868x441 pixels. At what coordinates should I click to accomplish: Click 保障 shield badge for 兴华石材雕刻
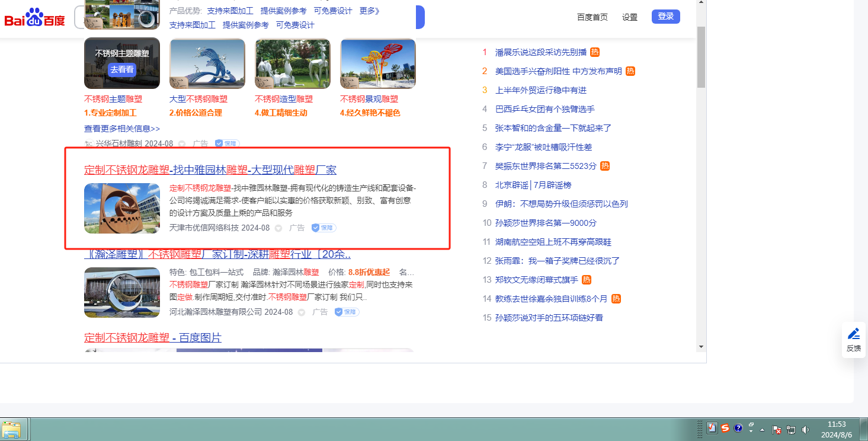point(227,143)
